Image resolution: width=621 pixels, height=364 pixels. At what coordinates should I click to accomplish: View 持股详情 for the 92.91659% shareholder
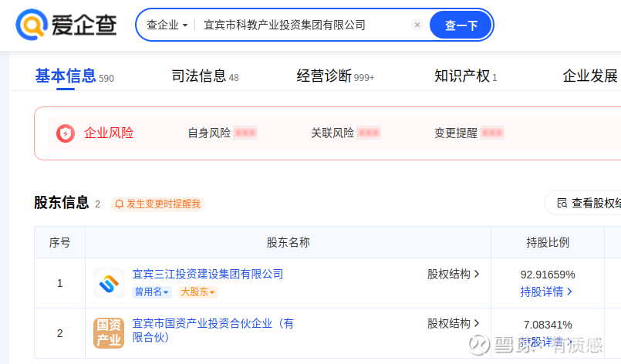click(x=547, y=292)
